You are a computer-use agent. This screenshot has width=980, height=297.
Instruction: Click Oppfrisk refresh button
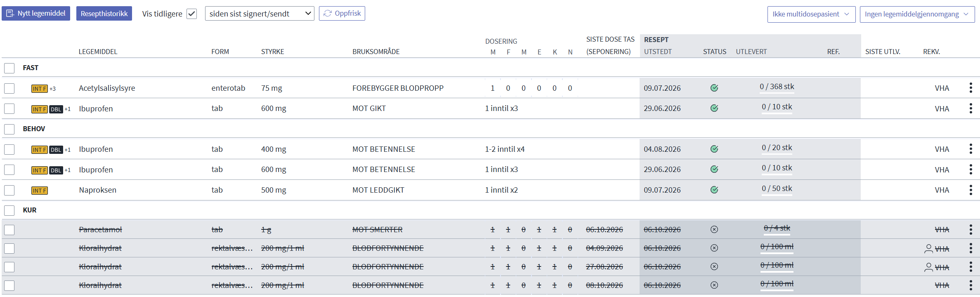point(342,13)
